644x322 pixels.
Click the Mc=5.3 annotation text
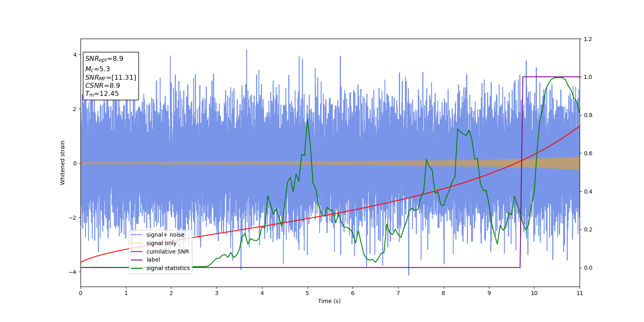pyautogui.click(x=97, y=69)
